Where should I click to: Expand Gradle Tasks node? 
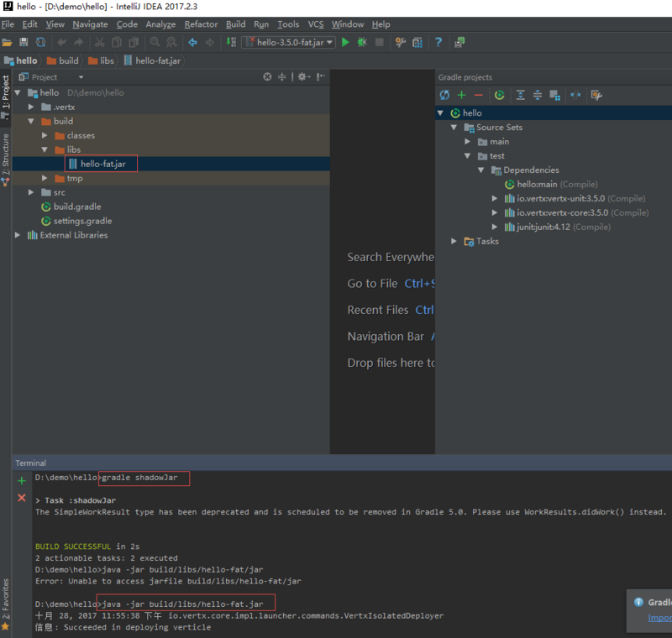(454, 241)
